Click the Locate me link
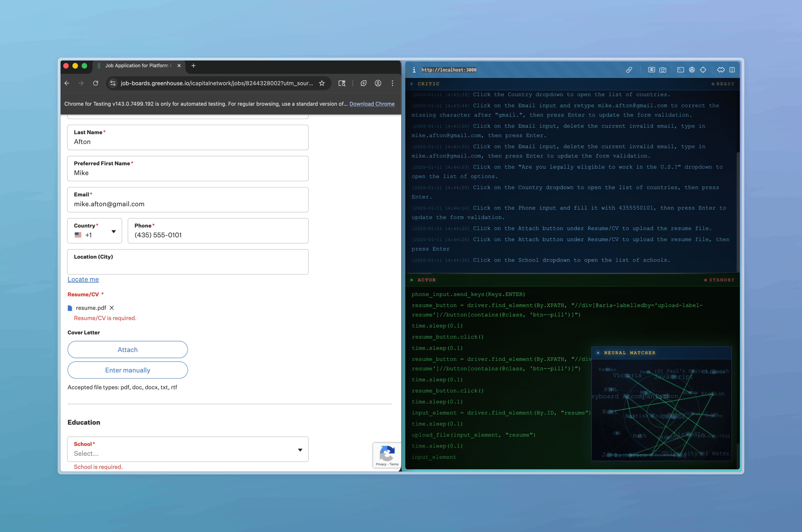Image resolution: width=802 pixels, height=532 pixels. (x=83, y=279)
